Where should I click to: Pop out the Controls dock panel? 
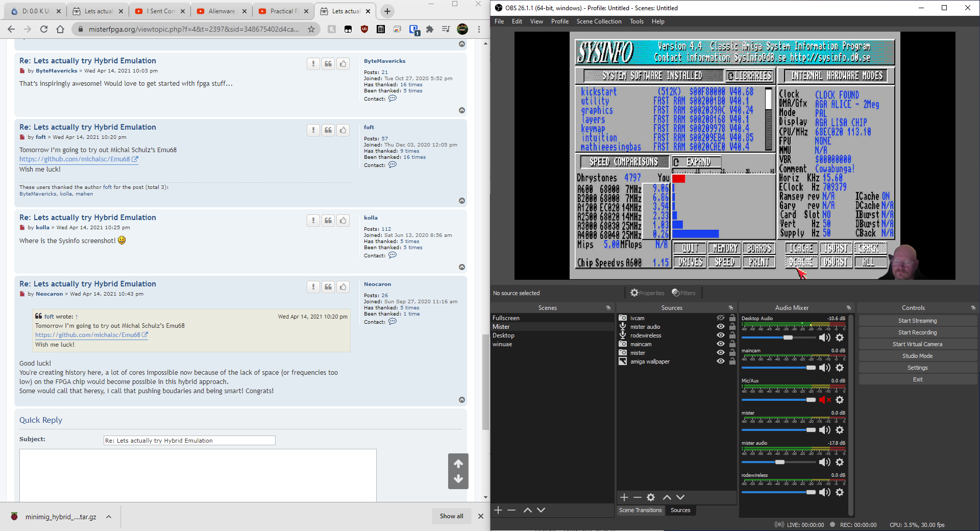(973, 308)
